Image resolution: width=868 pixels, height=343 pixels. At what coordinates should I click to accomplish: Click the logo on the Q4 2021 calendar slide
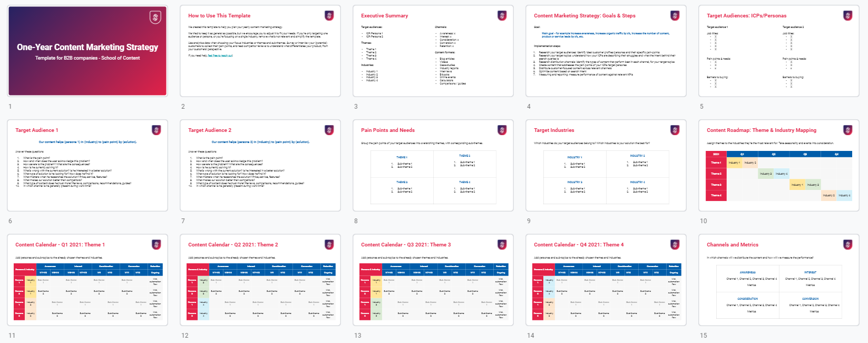click(675, 244)
